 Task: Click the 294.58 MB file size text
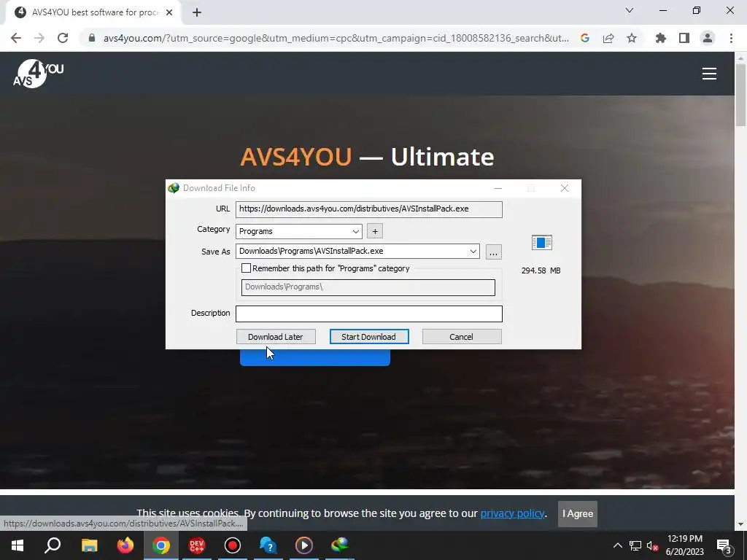point(541,271)
